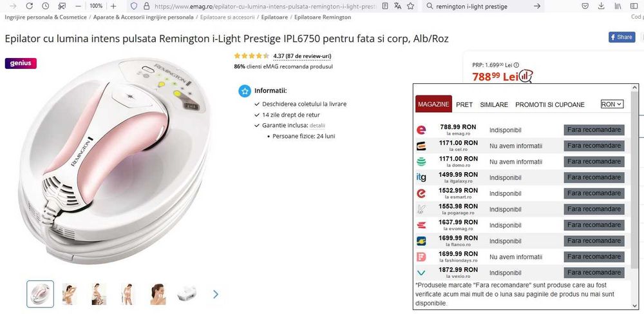644x314 pixels.
Task: Show next product thumbnails with chevron
Action: [216, 294]
